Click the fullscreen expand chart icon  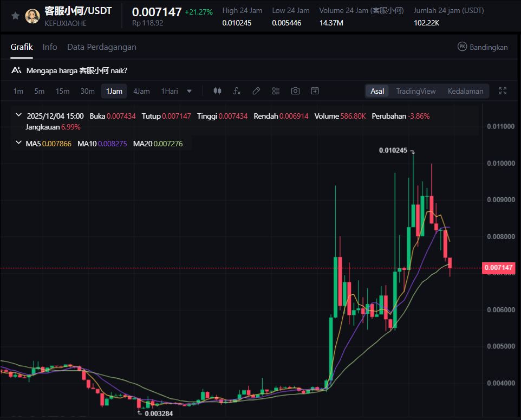coord(503,91)
